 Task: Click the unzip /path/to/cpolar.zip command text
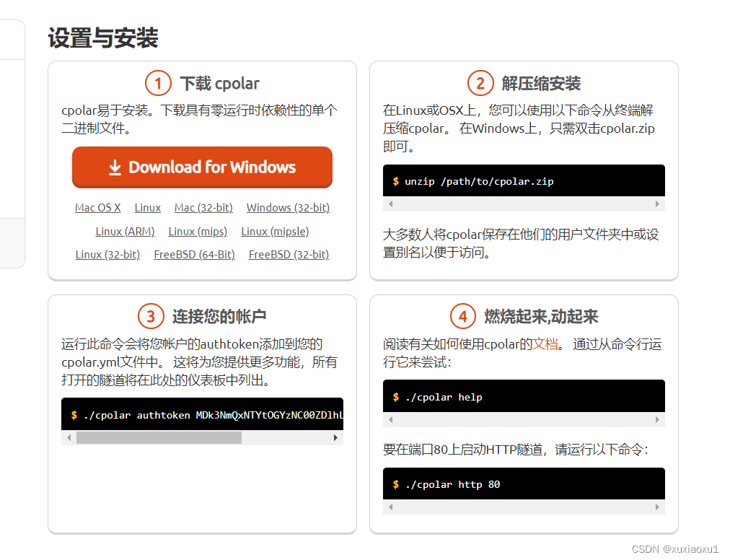point(479,182)
